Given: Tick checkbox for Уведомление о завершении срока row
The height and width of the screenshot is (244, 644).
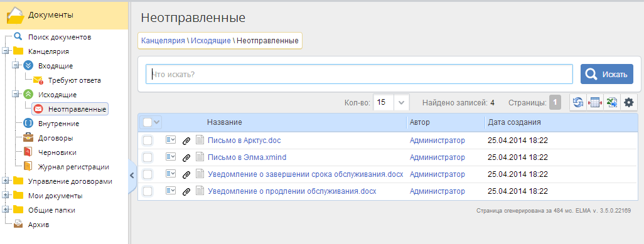Looking at the screenshot, I should pos(148,174).
